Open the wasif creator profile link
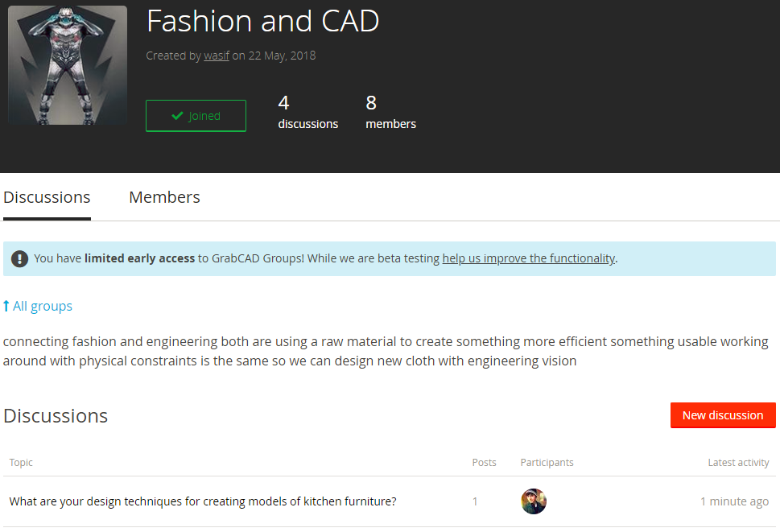Image resolution: width=780 pixels, height=532 pixels. 217,56
